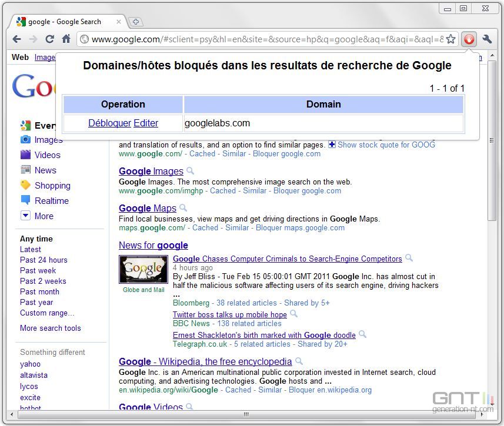Click the horizontal scrollbar thumb
This screenshot has height=426, width=504.
(x=246, y=414)
